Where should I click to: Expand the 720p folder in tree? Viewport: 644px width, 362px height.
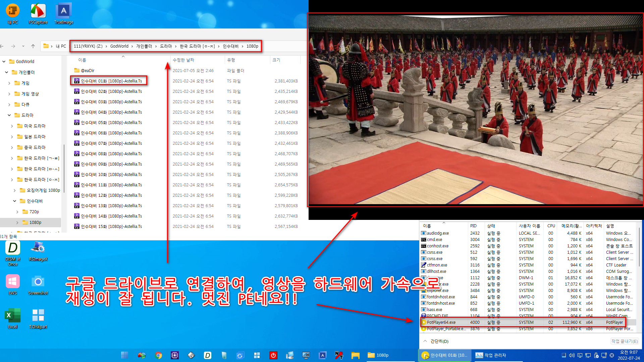17,212
